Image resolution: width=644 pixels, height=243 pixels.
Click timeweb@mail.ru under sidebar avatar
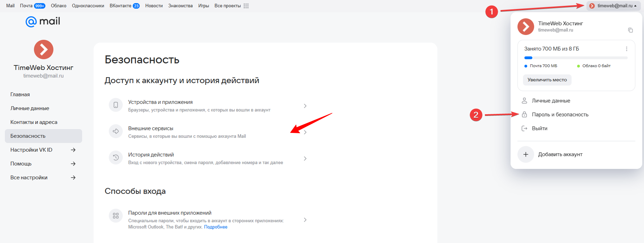pyautogui.click(x=44, y=76)
